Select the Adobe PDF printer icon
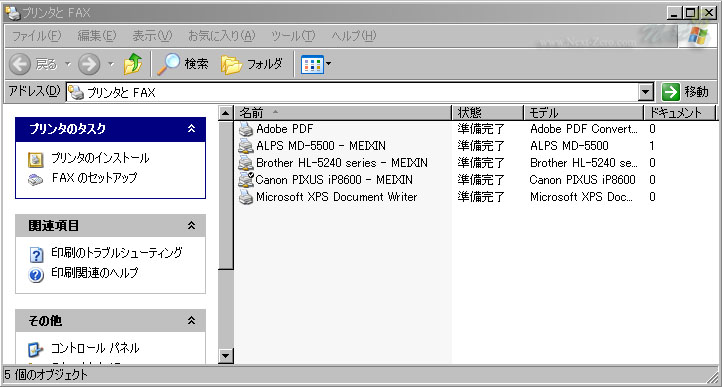This screenshot has height=387, width=722. [246, 129]
